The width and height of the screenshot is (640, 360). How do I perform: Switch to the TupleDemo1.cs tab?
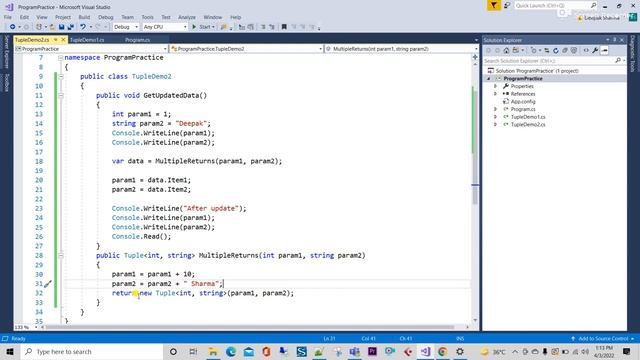[x=87, y=40]
